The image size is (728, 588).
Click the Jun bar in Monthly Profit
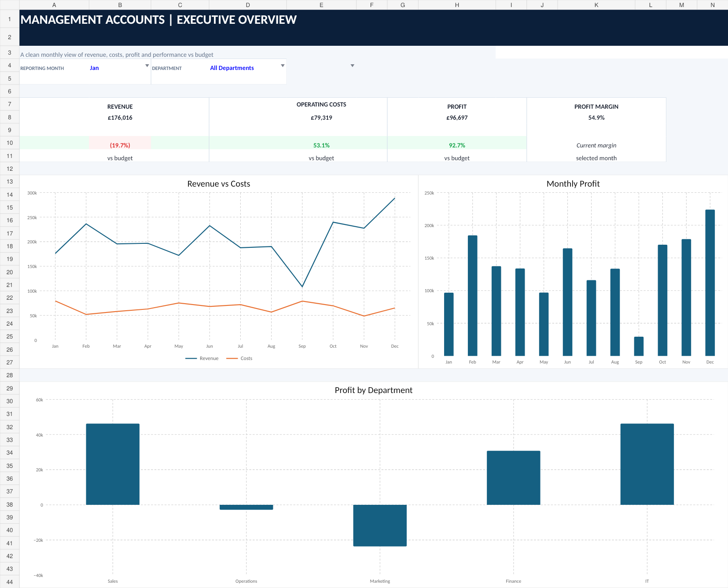tap(567, 302)
